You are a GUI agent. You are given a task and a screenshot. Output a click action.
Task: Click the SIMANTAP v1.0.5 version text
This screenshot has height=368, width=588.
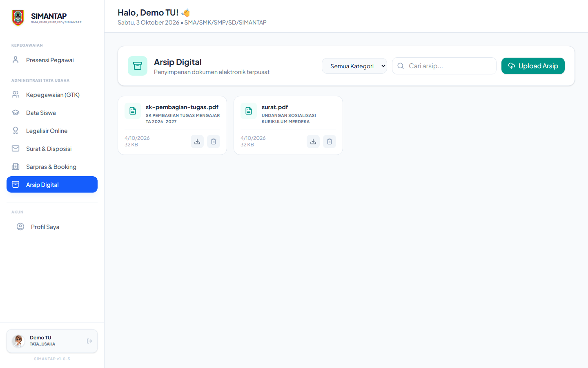52,359
